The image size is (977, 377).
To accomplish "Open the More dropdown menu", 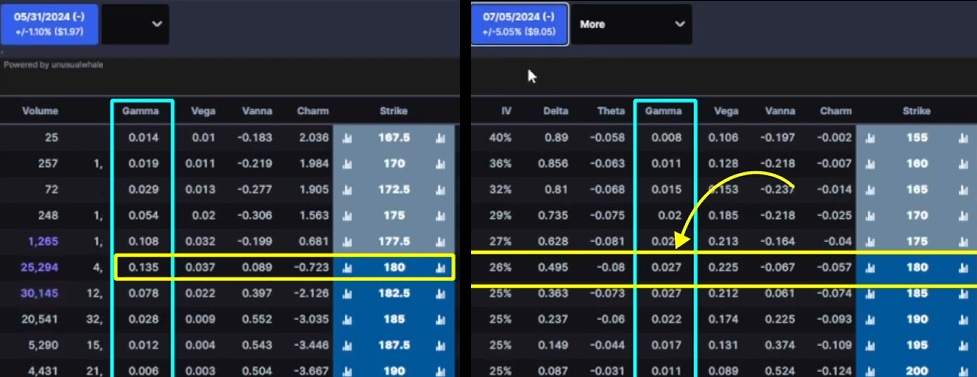I will point(631,24).
